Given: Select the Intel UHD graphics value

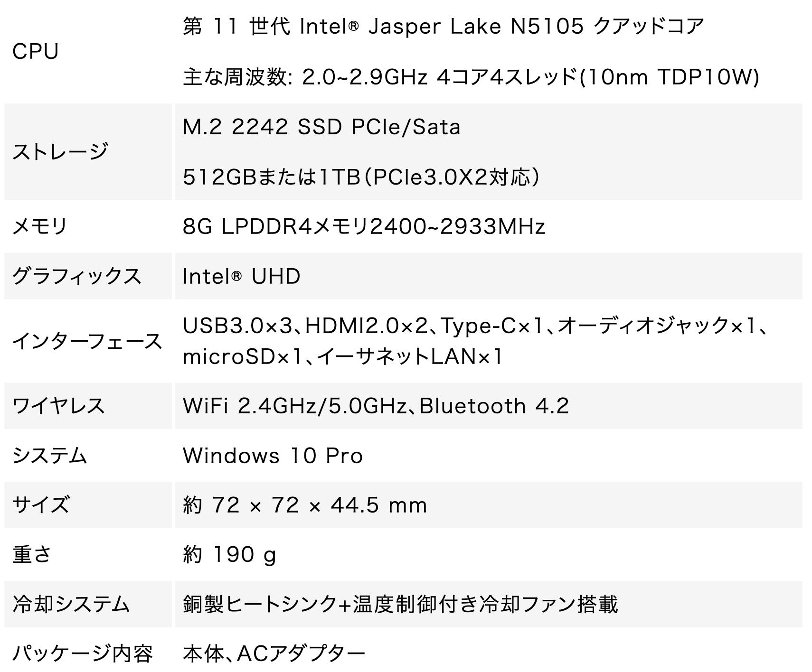Looking at the screenshot, I should [x=241, y=276].
